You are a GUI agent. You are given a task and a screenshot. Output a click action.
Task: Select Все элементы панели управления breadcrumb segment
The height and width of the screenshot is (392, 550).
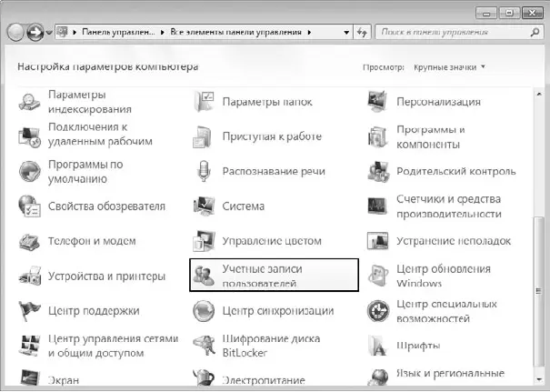coord(236,32)
